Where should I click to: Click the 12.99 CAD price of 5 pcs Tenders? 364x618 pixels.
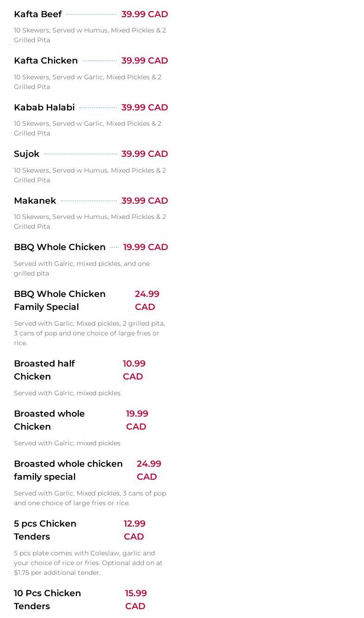tap(134, 530)
